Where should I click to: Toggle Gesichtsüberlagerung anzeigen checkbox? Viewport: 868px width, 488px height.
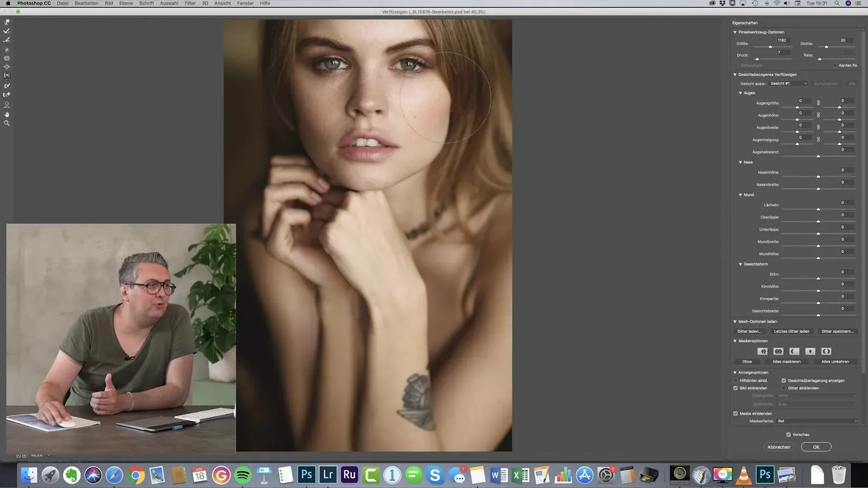point(784,380)
